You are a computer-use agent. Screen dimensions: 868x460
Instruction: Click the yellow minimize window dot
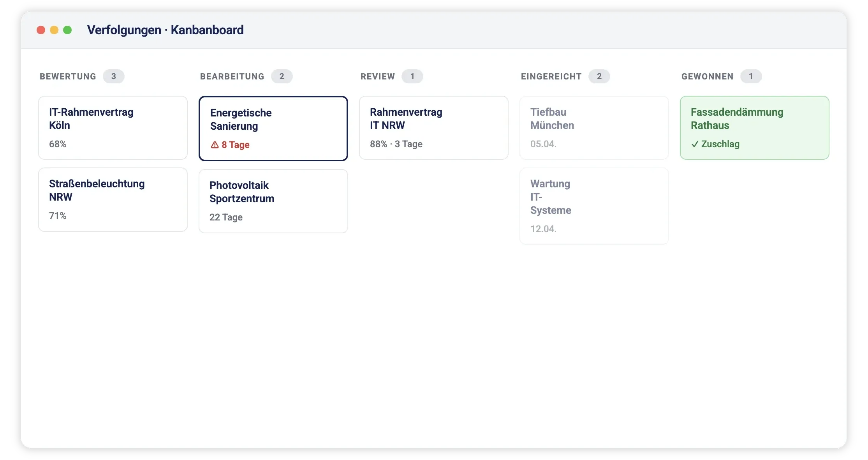coord(54,30)
